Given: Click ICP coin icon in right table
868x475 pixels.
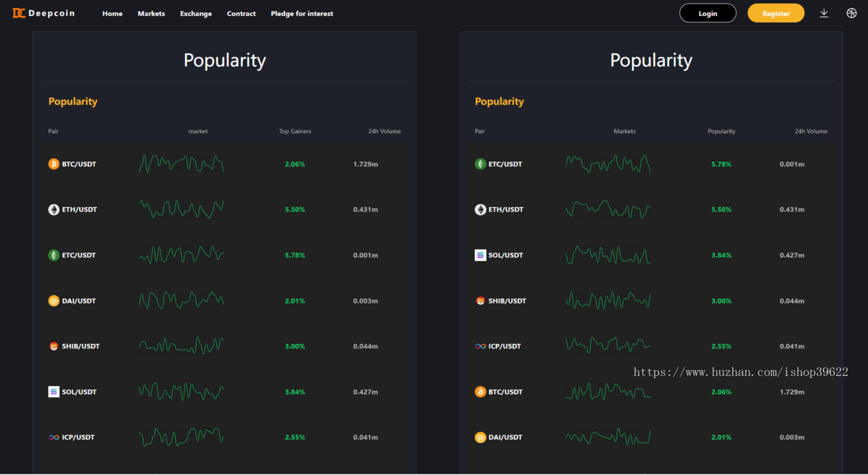Looking at the screenshot, I should pos(480,347).
